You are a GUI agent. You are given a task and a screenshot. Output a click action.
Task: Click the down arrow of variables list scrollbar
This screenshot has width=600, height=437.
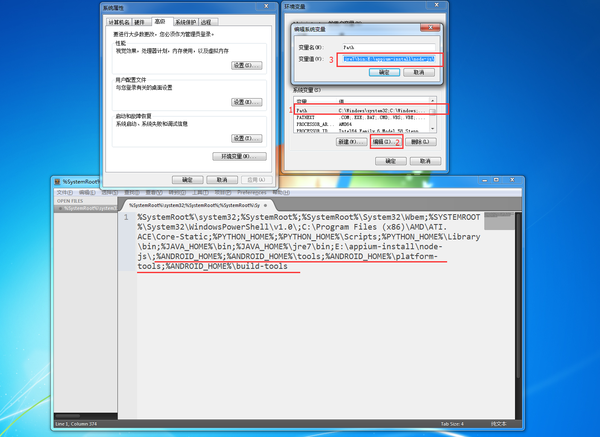[x=432, y=129]
